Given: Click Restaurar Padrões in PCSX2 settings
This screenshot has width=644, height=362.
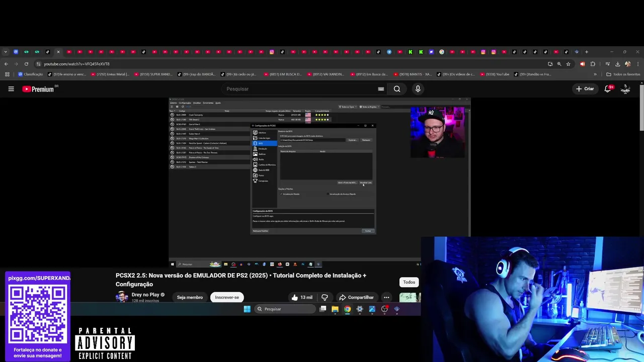Looking at the screenshot, I should 261,231.
